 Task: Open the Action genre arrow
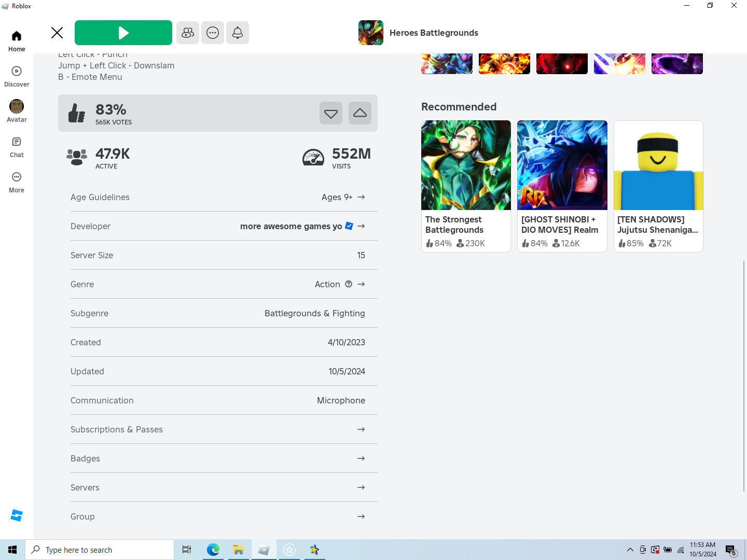tap(361, 284)
